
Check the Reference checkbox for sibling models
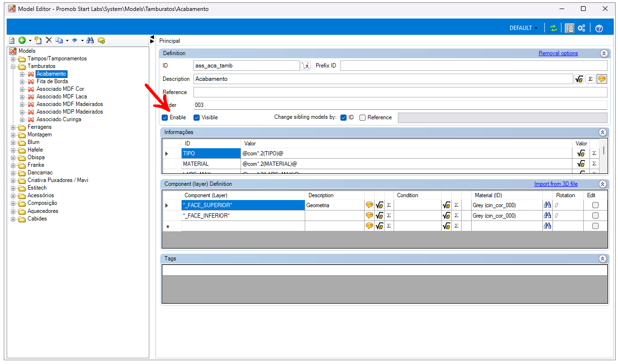(x=363, y=117)
